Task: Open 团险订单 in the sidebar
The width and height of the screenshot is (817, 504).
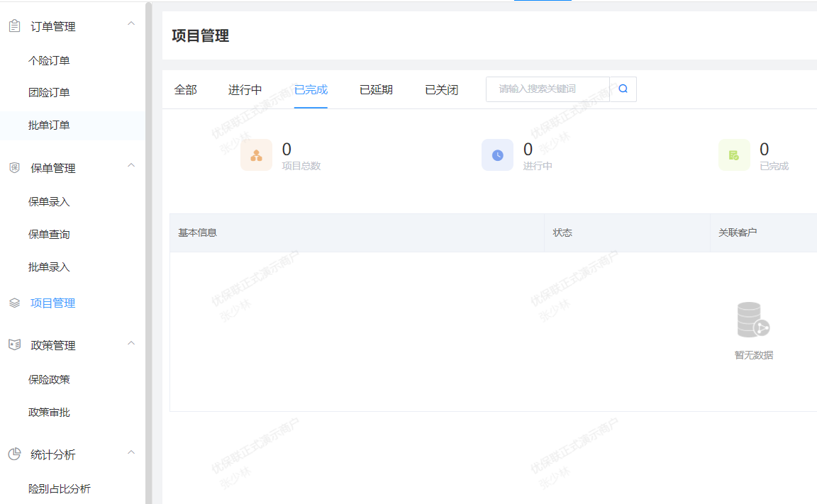Action: (49, 92)
